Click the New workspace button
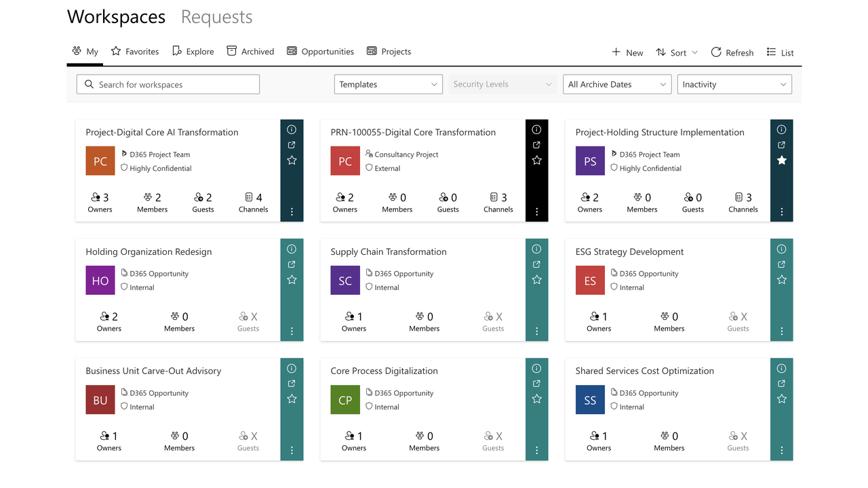This screenshot has width=868, height=488. (x=627, y=52)
